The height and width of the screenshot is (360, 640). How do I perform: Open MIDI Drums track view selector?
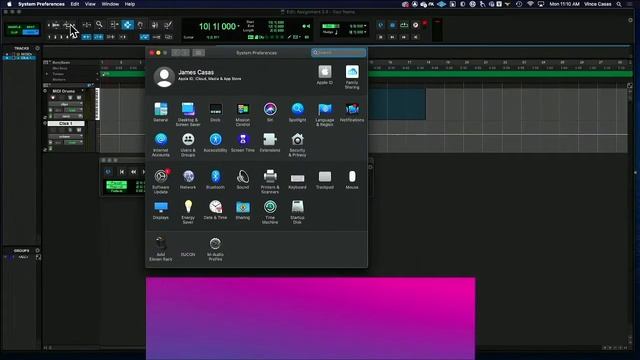click(66, 104)
